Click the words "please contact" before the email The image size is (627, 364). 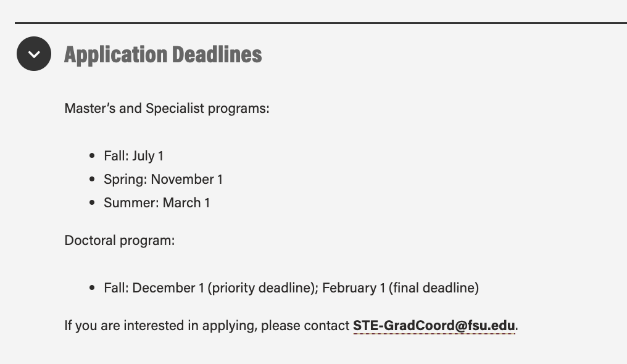[x=305, y=326]
